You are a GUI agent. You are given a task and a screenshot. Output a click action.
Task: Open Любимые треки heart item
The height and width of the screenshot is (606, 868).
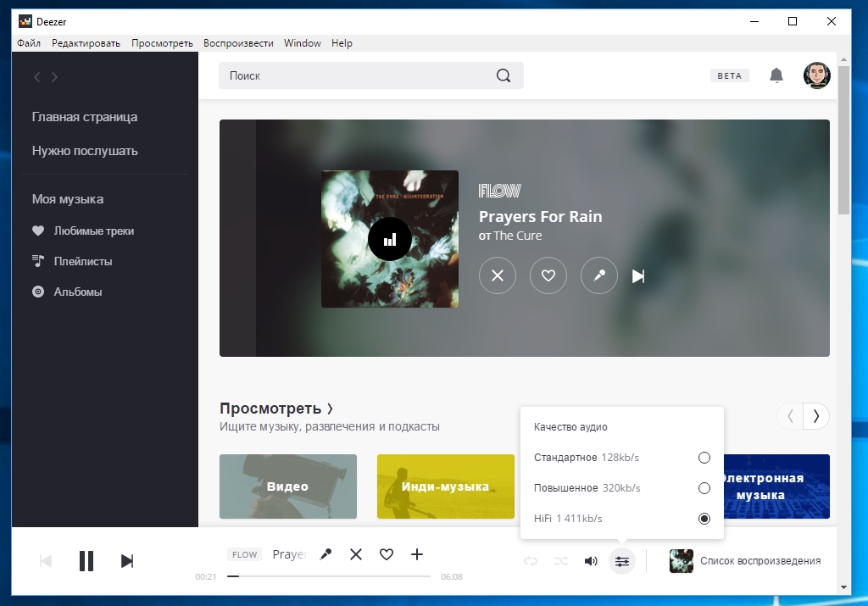[x=83, y=231]
